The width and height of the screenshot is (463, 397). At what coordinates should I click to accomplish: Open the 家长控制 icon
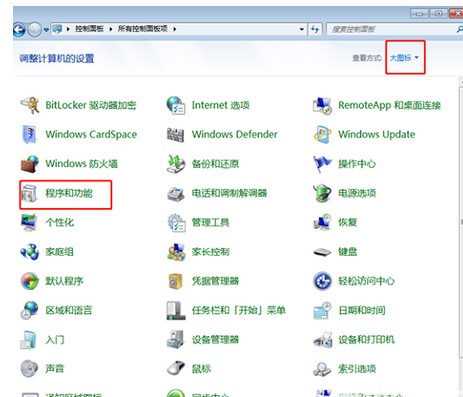point(176,252)
